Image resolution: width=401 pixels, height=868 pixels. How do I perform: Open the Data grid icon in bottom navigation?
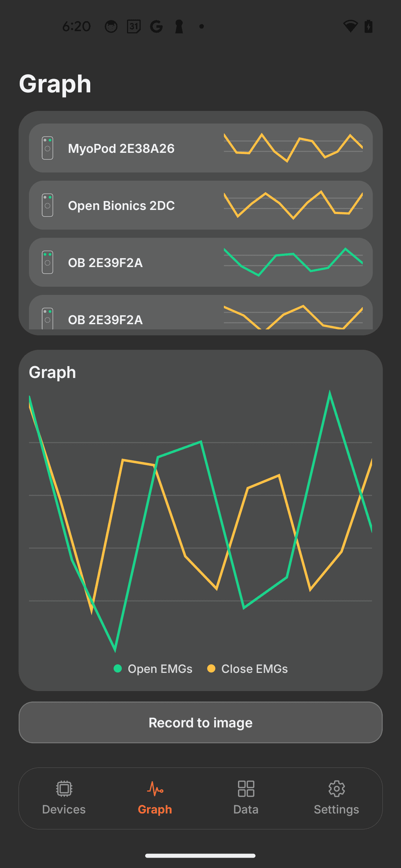tap(245, 789)
